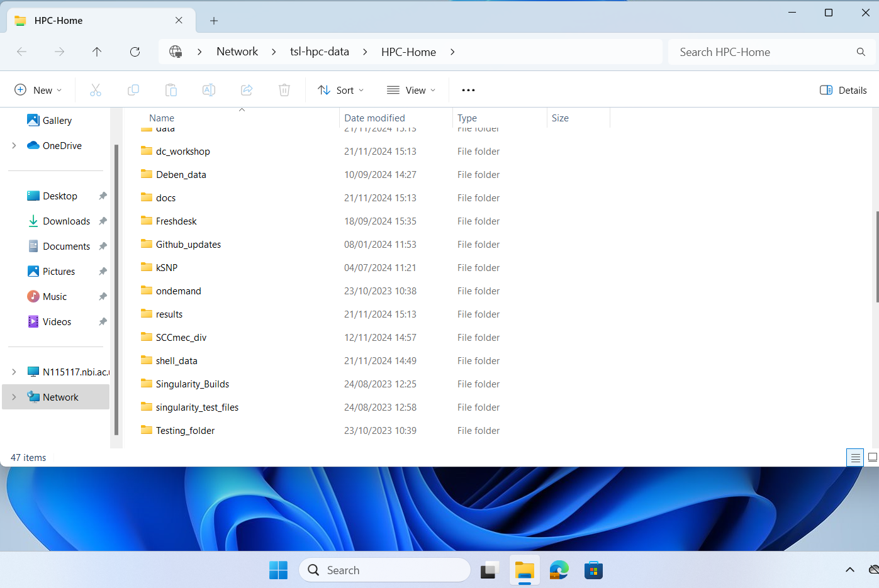Expand the OneDrive tree node

[14, 145]
